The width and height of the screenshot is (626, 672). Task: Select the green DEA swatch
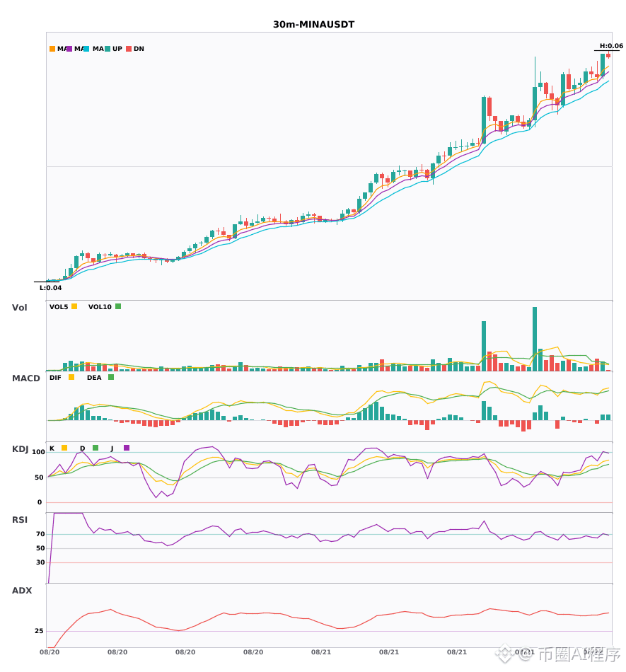pyautogui.click(x=111, y=377)
